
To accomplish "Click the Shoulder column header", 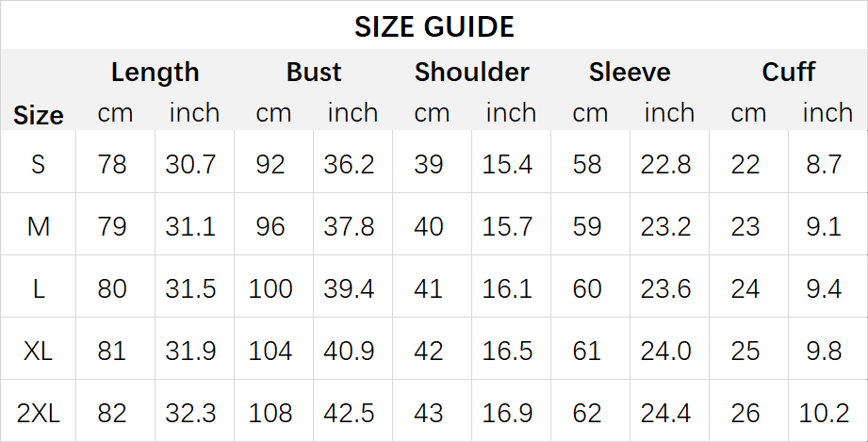I will (x=471, y=72).
